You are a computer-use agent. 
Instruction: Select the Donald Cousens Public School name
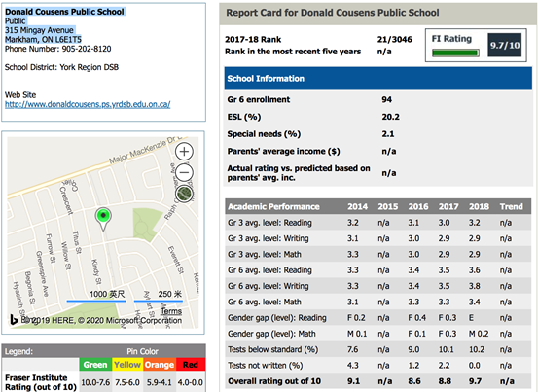[x=64, y=12]
